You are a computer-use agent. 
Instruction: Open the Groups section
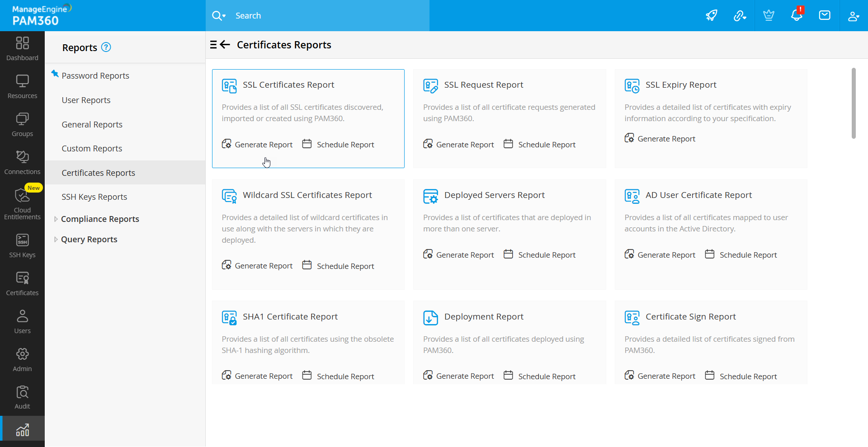pos(22,124)
